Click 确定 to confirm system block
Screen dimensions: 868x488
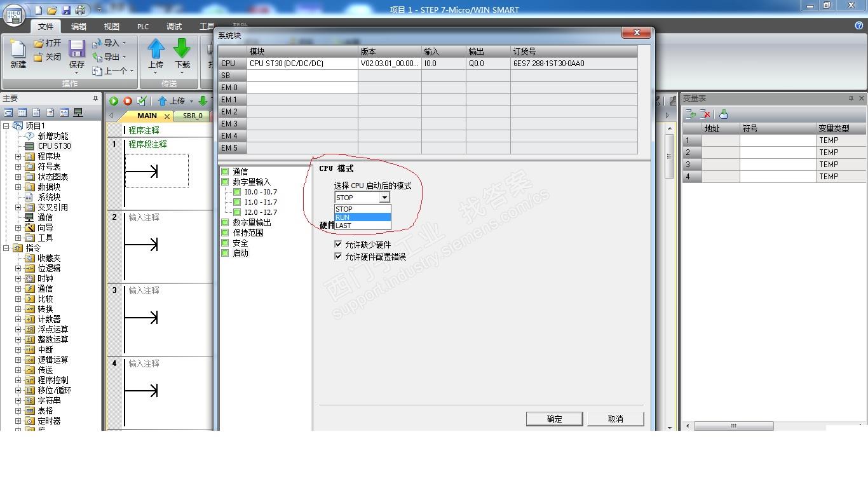pos(555,419)
